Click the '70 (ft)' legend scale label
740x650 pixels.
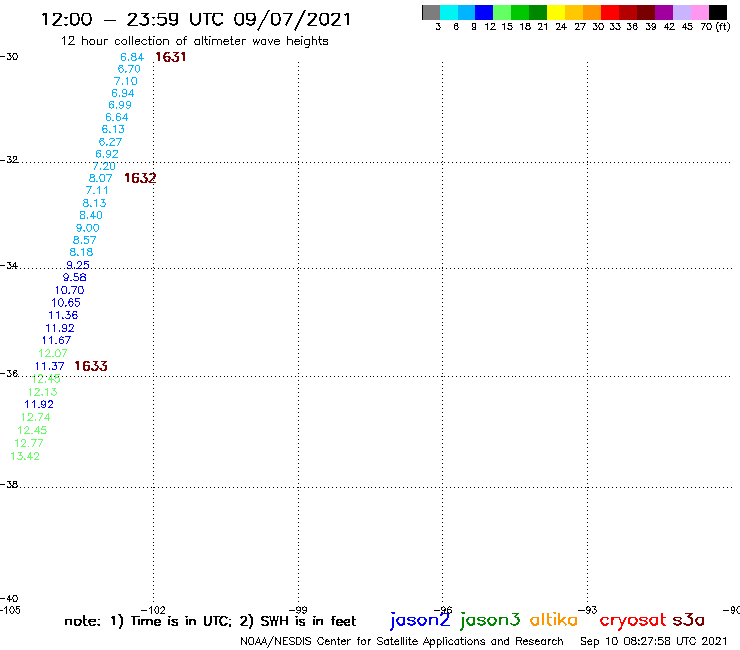click(715, 26)
